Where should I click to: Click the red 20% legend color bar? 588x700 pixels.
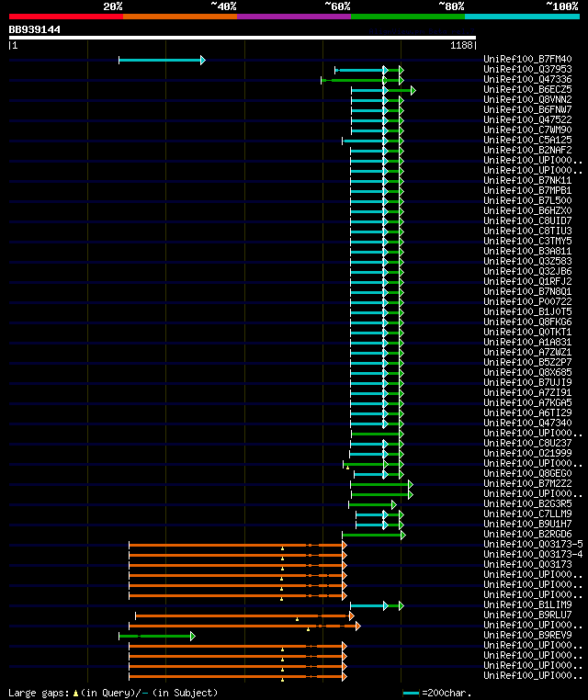(x=66, y=17)
